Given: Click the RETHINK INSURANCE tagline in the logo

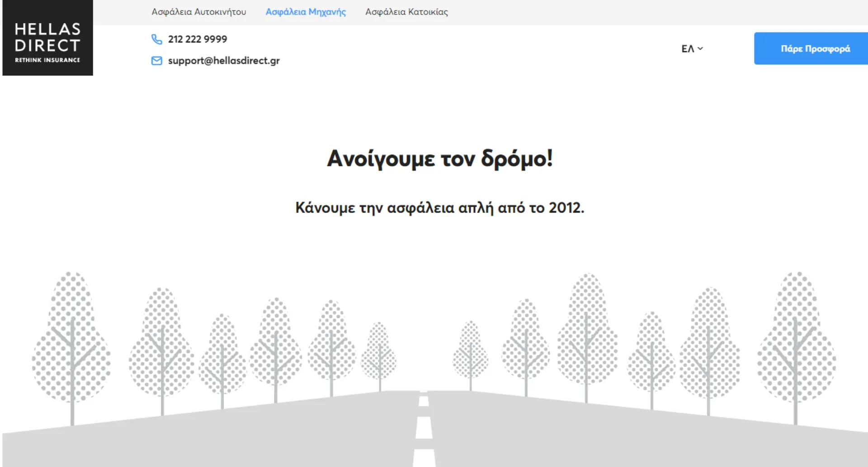Looking at the screenshot, I should click(x=47, y=60).
